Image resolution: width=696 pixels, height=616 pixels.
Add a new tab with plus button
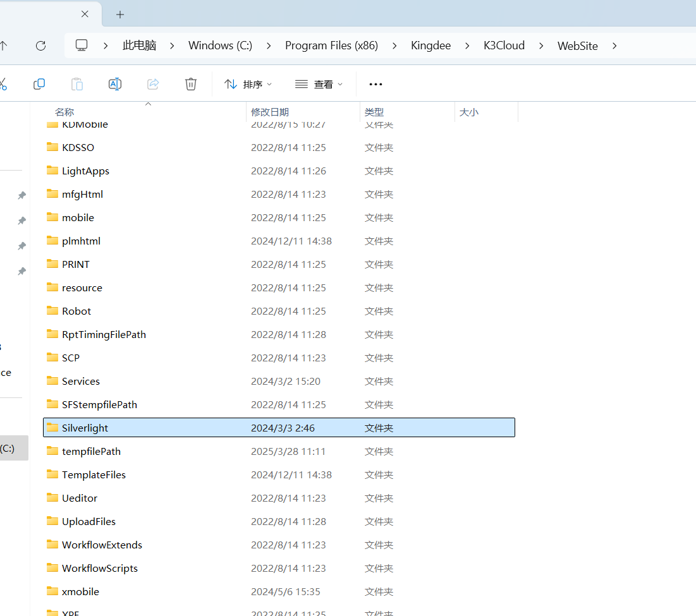[x=120, y=15]
